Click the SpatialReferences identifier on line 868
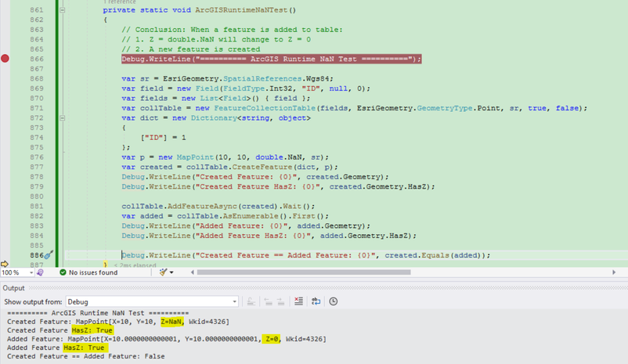The height and width of the screenshot is (364, 628). [262, 78]
